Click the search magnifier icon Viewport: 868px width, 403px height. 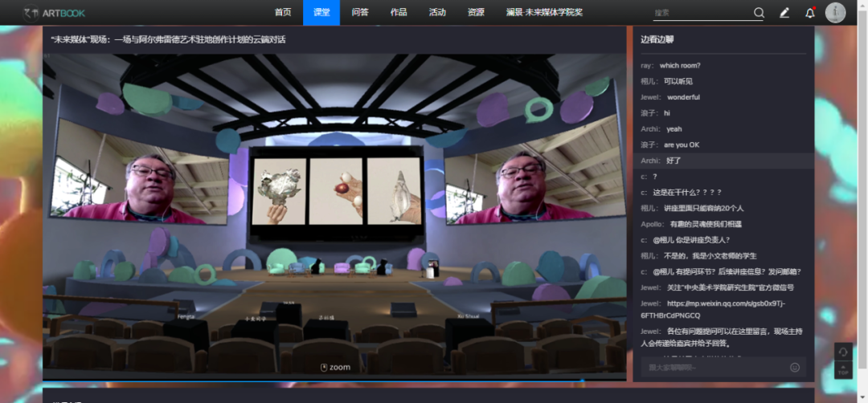759,13
